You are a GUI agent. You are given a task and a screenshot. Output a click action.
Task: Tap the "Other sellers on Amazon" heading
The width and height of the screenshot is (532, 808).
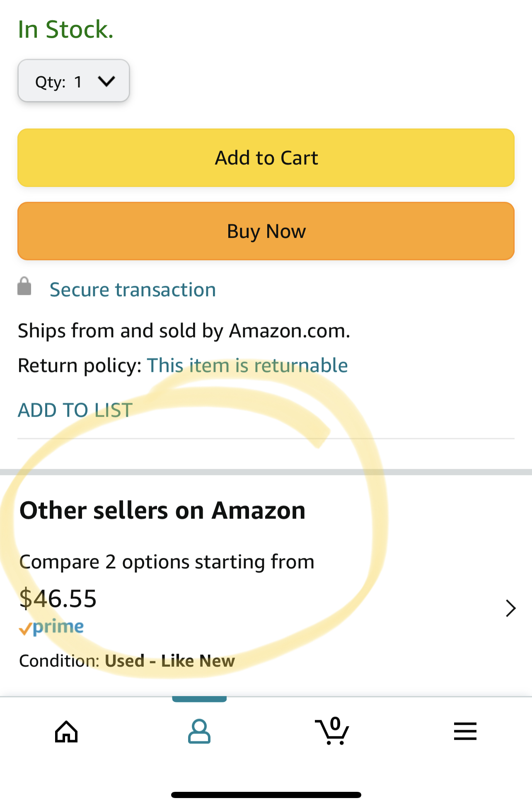pyautogui.click(x=162, y=510)
